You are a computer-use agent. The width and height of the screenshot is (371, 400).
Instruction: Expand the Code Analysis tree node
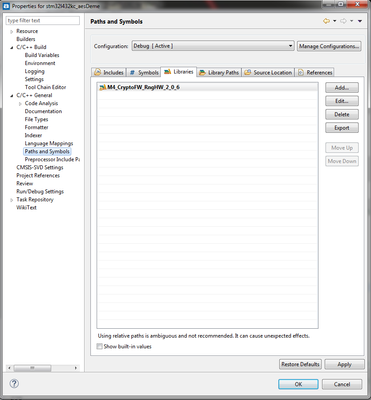[20, 104]
